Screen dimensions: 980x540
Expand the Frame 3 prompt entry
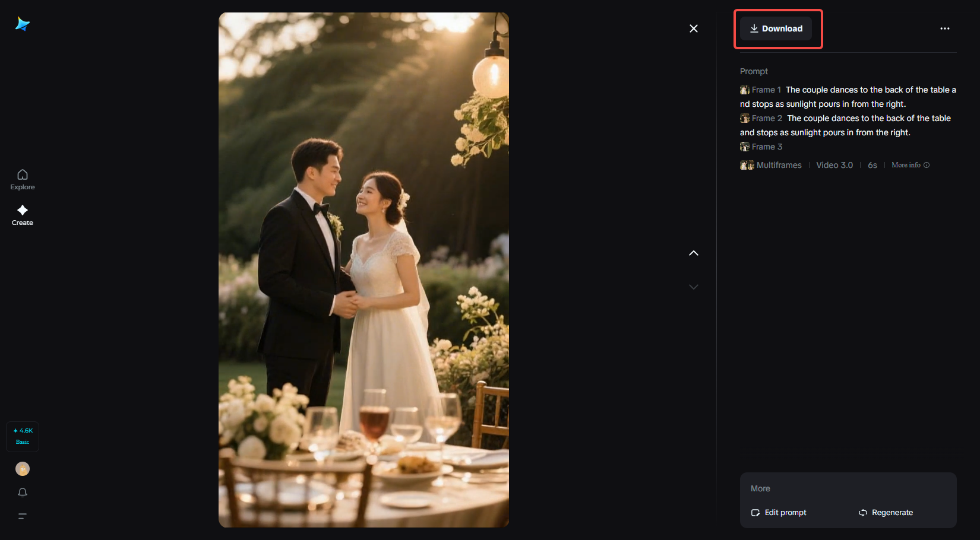[x=766, y=147]
